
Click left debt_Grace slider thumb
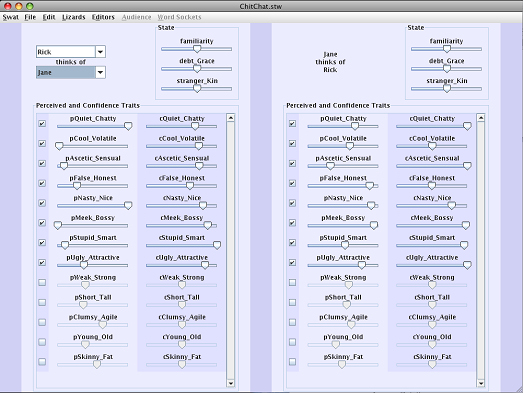coord(197,69)
